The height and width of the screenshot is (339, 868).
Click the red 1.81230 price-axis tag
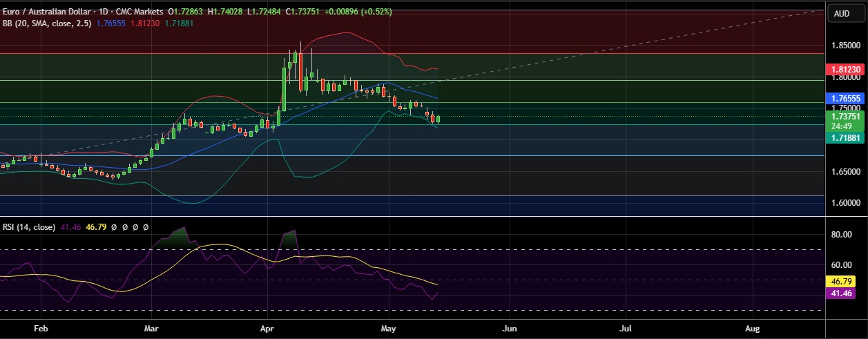point(846,70)
